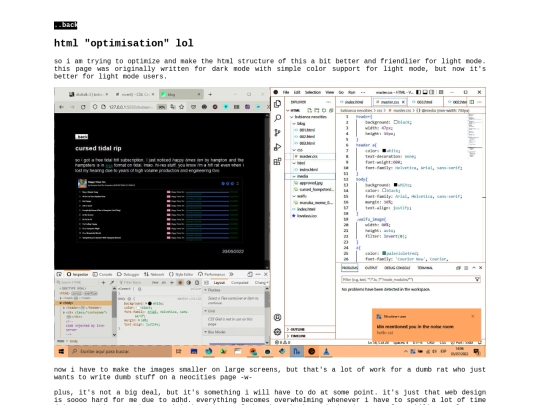This screenshot has width=540, height=405.
Task: Collapse the Grid section in devtools Layout
Action: pos(233,311)
